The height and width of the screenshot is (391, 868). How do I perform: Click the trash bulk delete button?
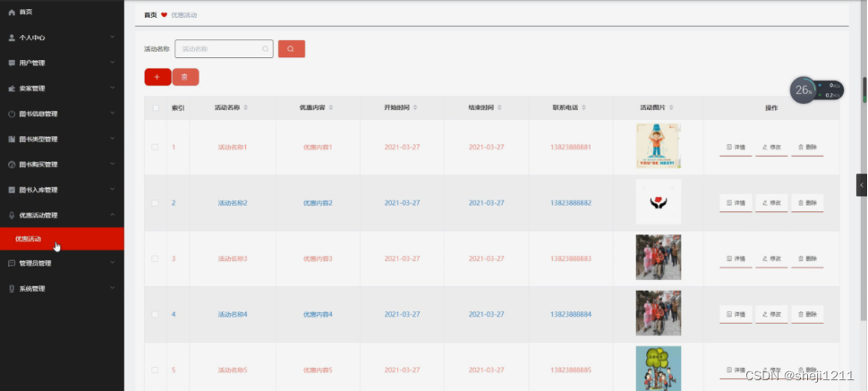coord(185,77)
